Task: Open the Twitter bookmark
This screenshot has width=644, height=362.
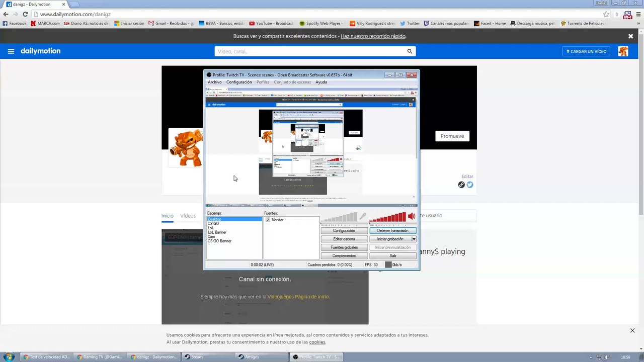Action: [x=410, y=23]
